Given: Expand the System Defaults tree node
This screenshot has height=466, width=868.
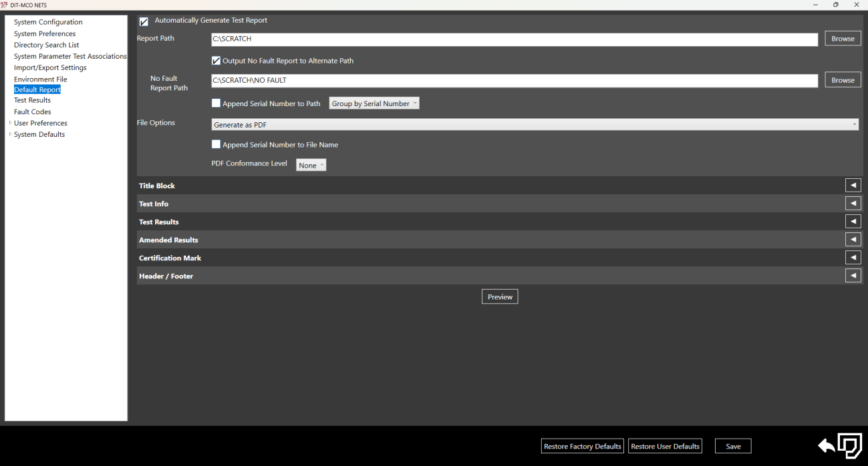Looking at the screenshot, I should coord(10,134).
